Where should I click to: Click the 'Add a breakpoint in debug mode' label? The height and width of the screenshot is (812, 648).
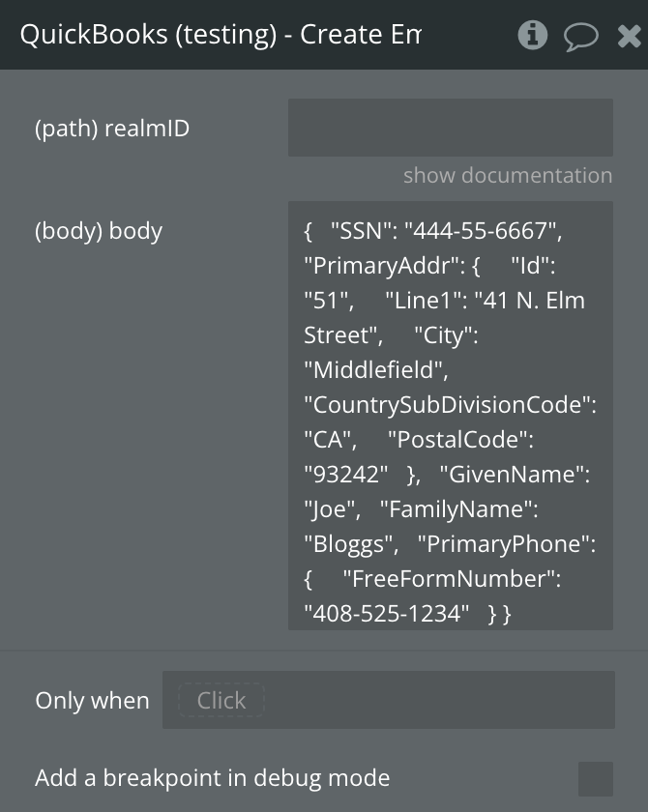213,778
